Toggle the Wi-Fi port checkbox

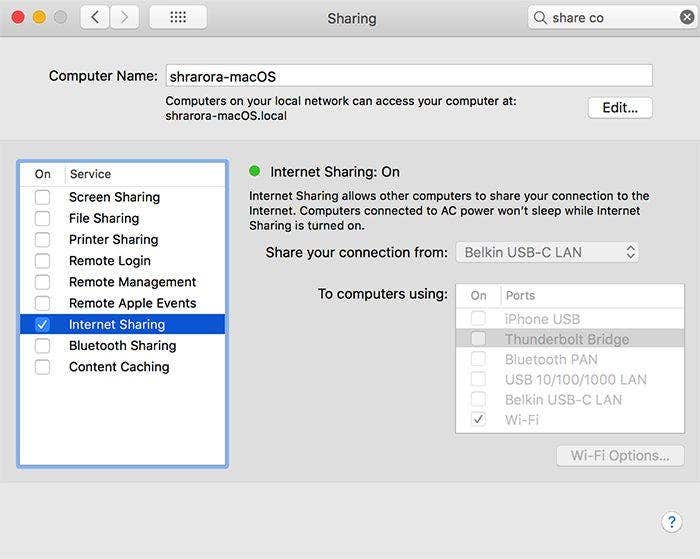click(479, 419)
